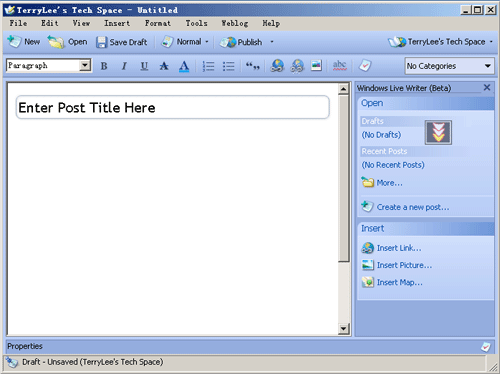Viewport: 500px width, 374px height.
Task: Click the tag icon on Properties bar
Action: click(x=486, y=347)
